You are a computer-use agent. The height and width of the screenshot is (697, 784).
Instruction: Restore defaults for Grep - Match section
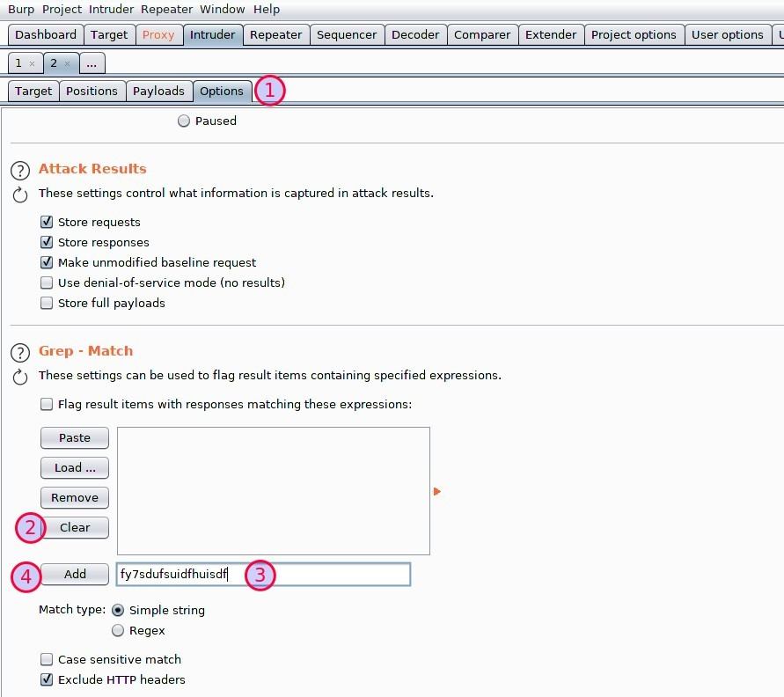point(20,377)
